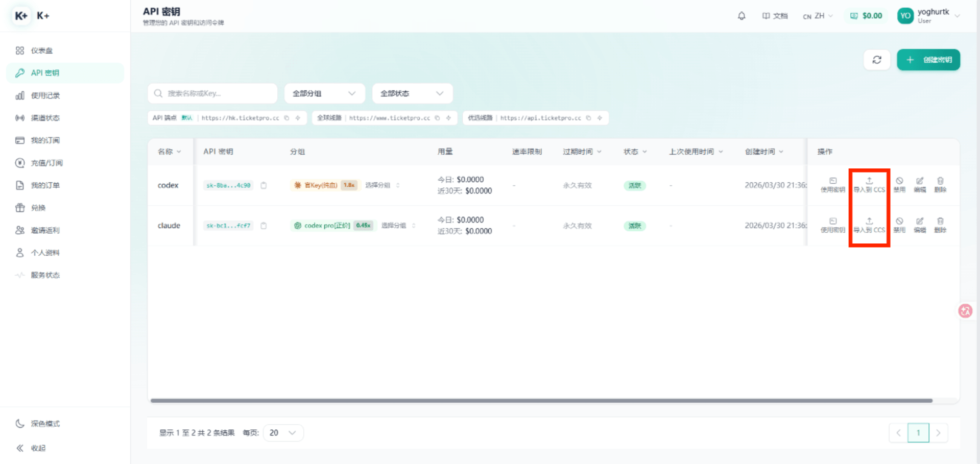Delete (删除) the claude key
The width and height of the screenshot is (980, 464).
tap(940, 225)
